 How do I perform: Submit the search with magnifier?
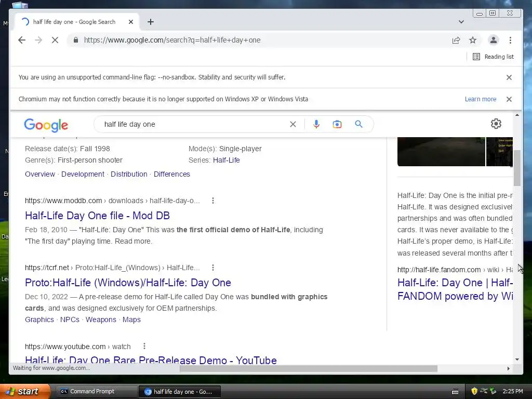tap(358, 124)
